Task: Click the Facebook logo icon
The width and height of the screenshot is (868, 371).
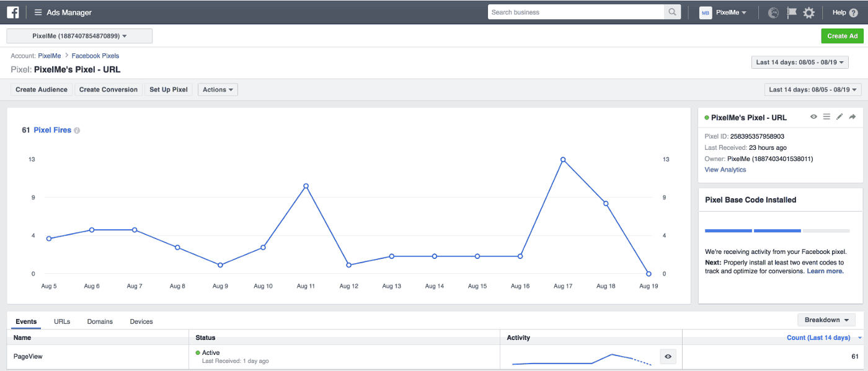Action: point(12,12)
